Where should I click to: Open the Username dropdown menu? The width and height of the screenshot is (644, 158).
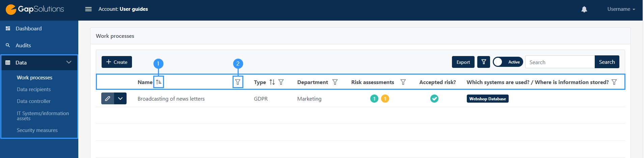tap(621, 9)
